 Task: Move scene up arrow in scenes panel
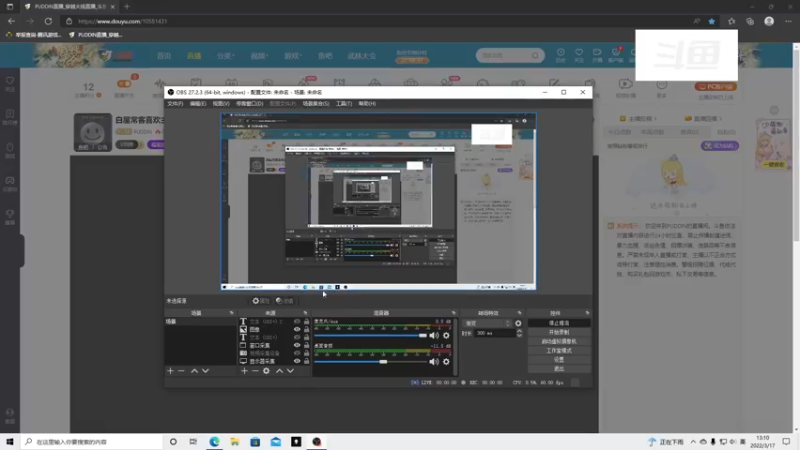point(194,371)
